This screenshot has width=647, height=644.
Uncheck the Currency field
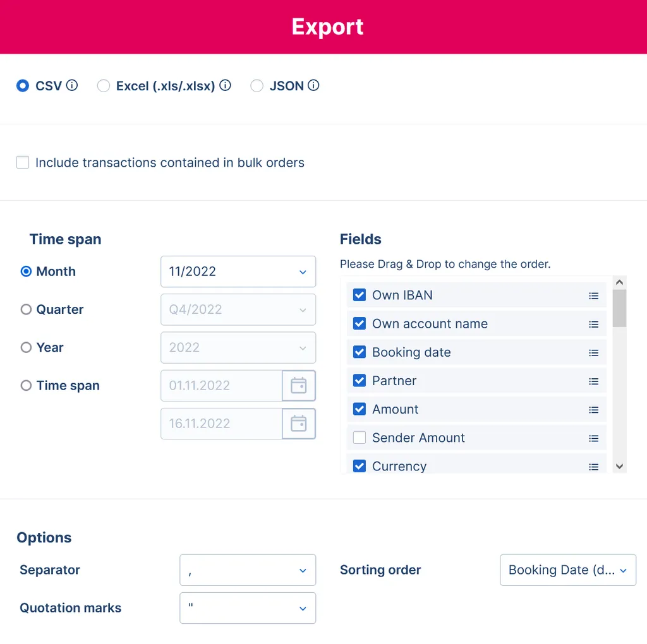point(360,466)
